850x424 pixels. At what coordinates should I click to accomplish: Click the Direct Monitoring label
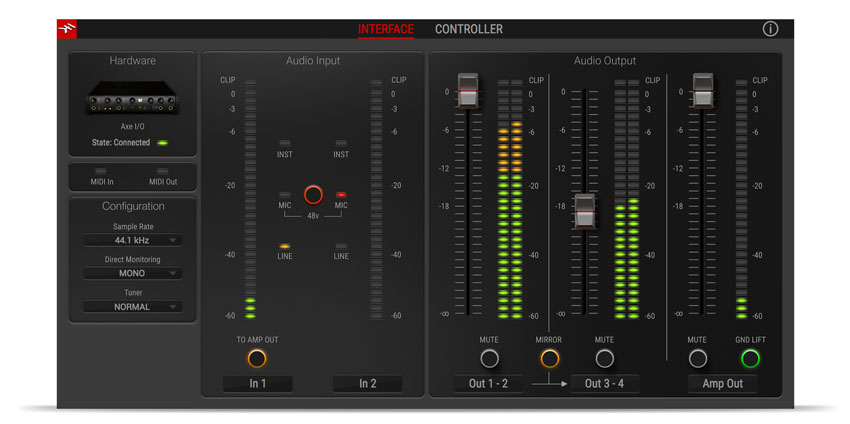(133, 260)
